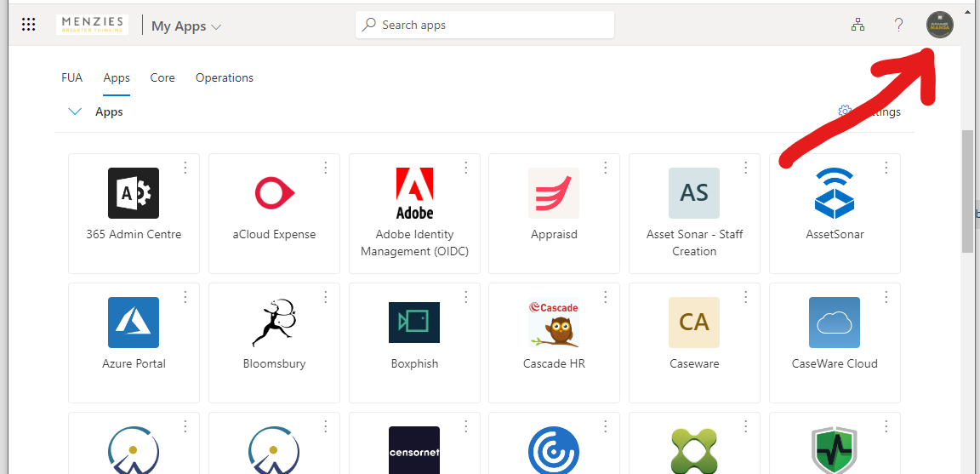Switch to the FUA tab
The width and height of the screenshot is (980, 474).
[x=72, y=77]
